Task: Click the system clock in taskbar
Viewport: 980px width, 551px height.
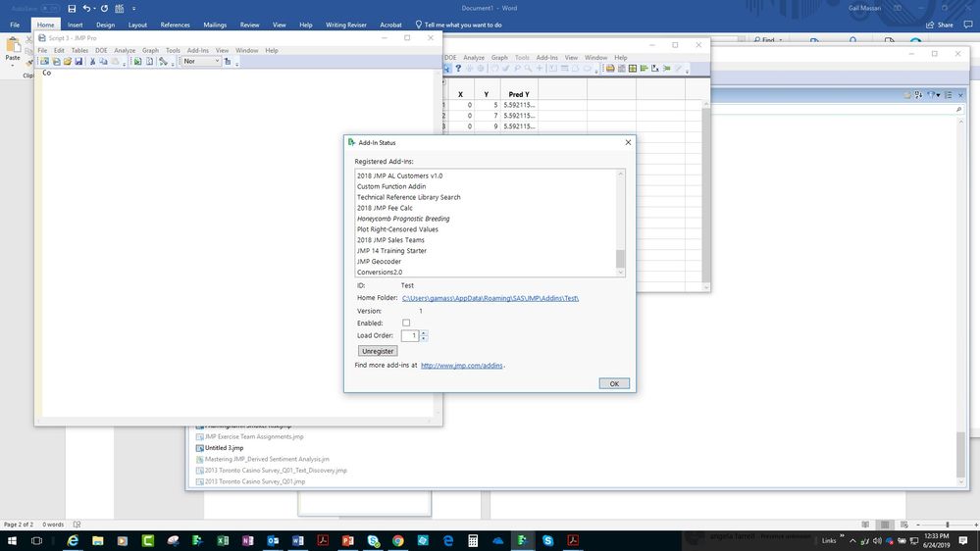Action: pyautogui.click(x=936, y=540)
